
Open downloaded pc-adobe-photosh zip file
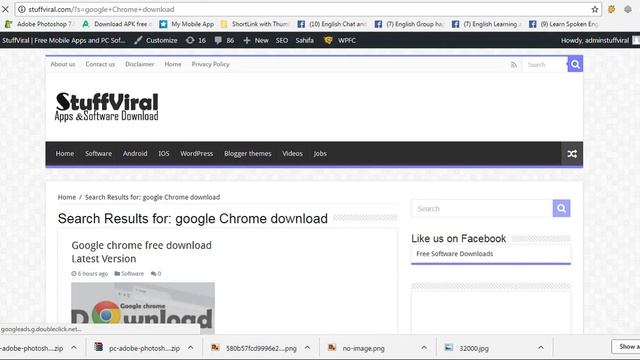[137, 348]
